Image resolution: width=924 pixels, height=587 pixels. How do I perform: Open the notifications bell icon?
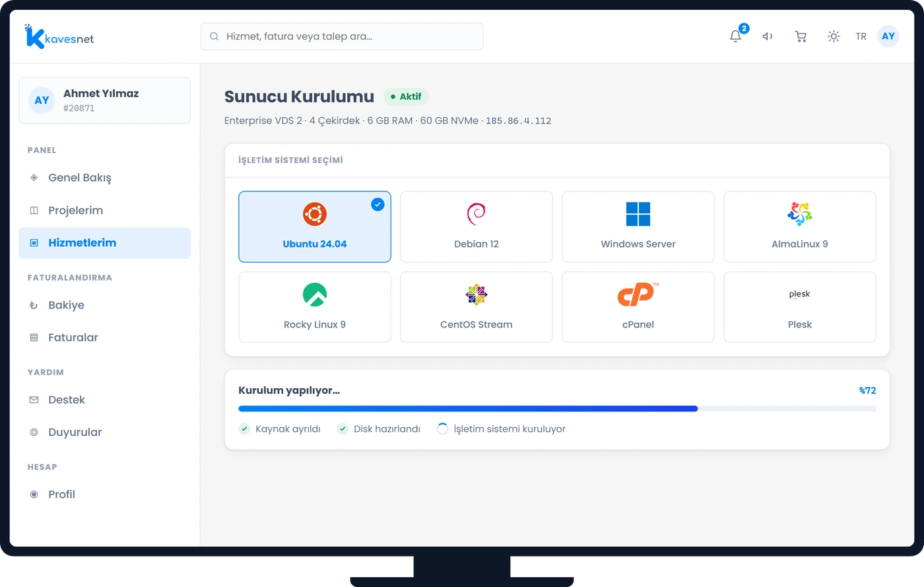pos(735,36)
